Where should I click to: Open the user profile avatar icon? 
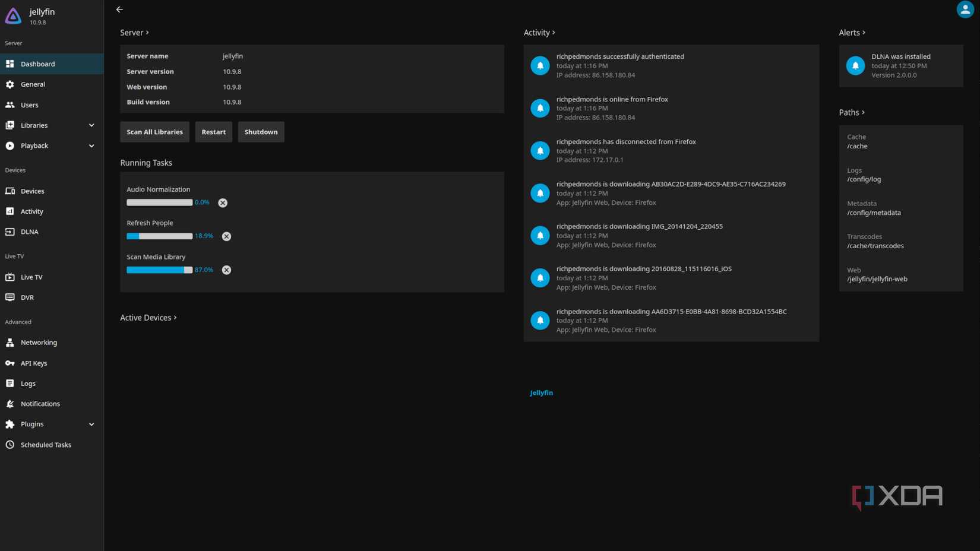965,9
